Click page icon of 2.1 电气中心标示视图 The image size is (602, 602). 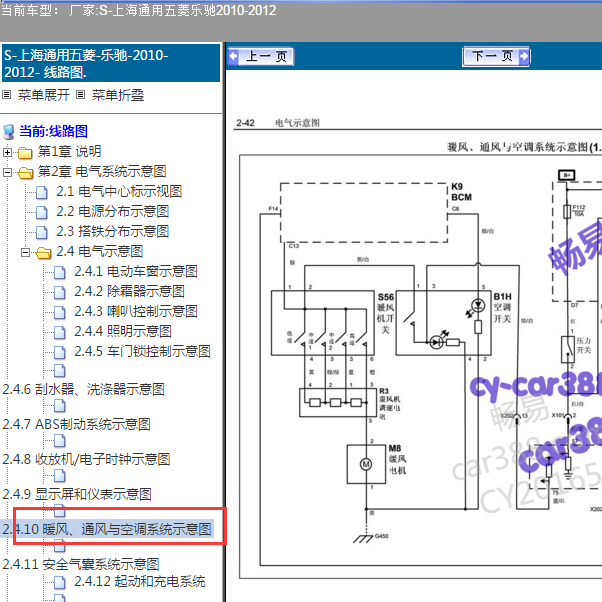[x=42, y=192]
